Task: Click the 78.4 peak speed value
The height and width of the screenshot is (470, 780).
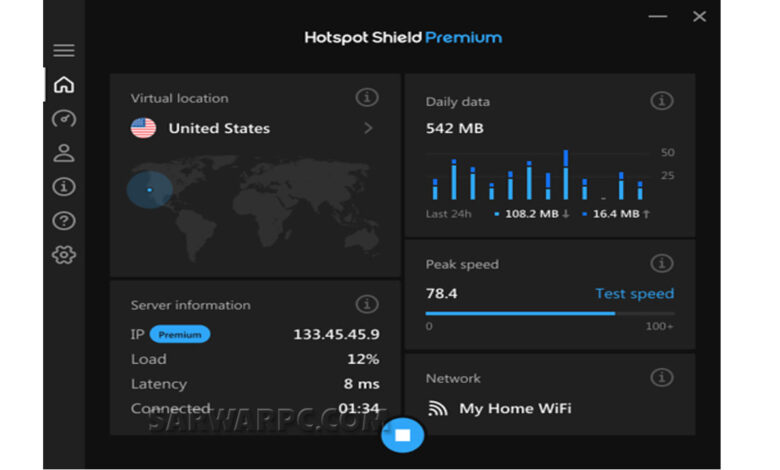Action: point(442,293)
